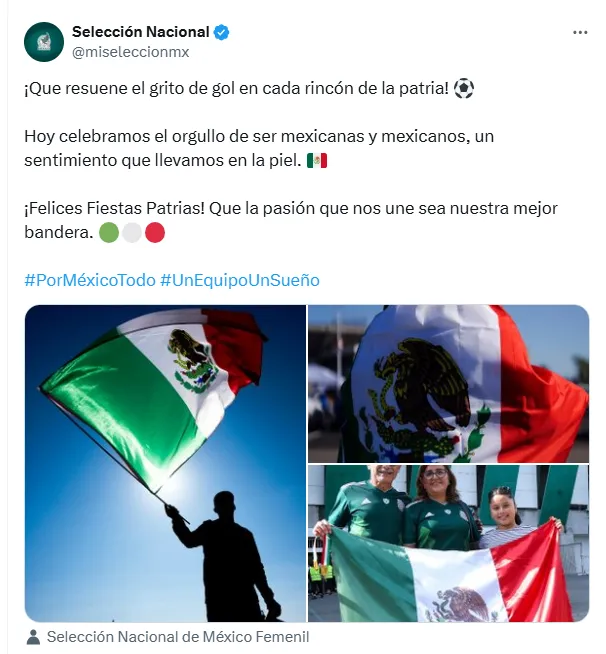Click the white circle emoji

(132, 232)
